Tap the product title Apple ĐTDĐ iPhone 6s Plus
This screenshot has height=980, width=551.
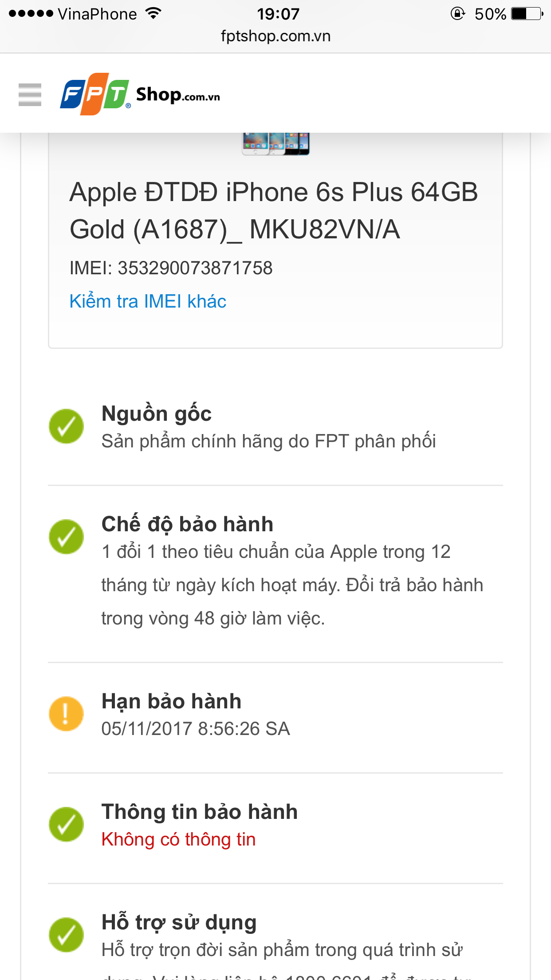click(274, 211)
